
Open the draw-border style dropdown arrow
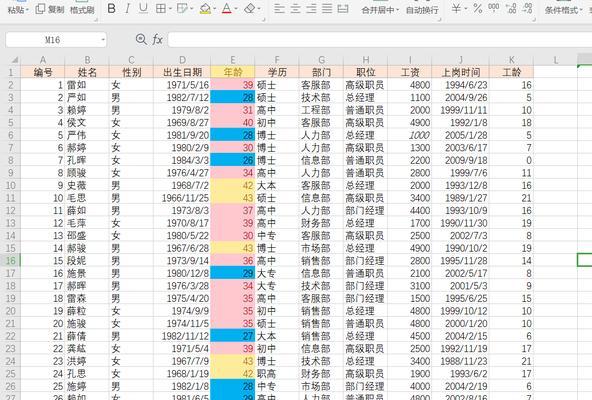192,9
